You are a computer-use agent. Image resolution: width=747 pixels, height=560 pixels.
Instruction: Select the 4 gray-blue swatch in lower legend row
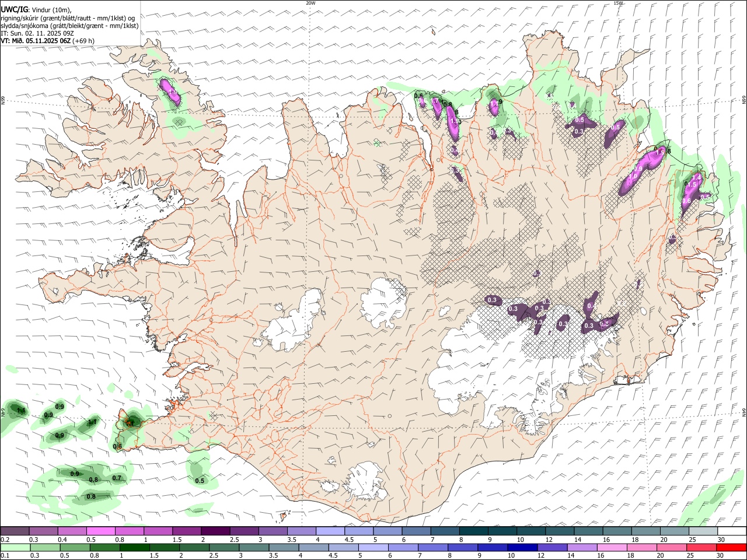pos(313,548)
